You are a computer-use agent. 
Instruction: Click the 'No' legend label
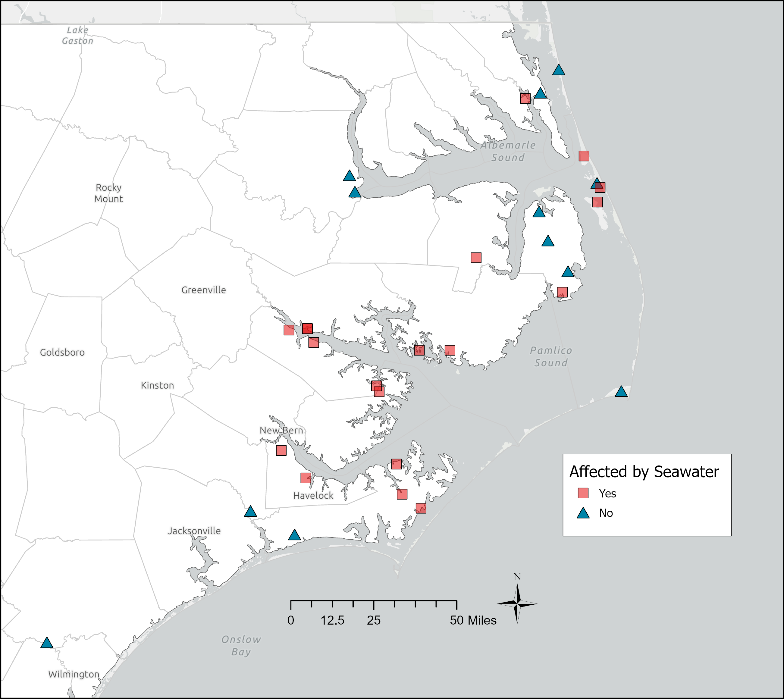click(606, 513)
